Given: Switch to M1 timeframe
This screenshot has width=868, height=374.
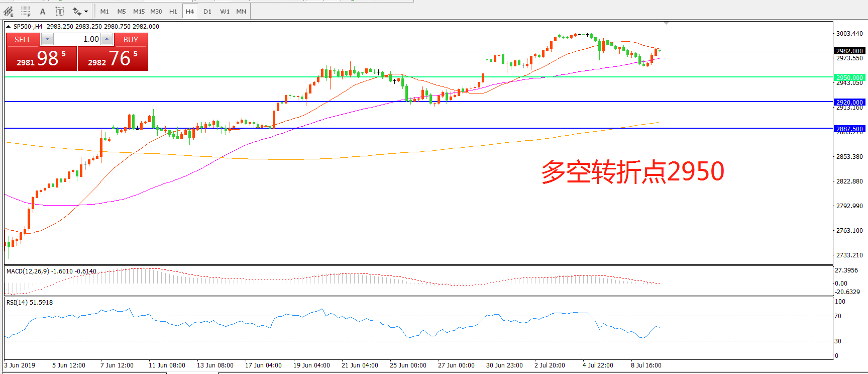Looking at the screenshot, I should 104,11.
